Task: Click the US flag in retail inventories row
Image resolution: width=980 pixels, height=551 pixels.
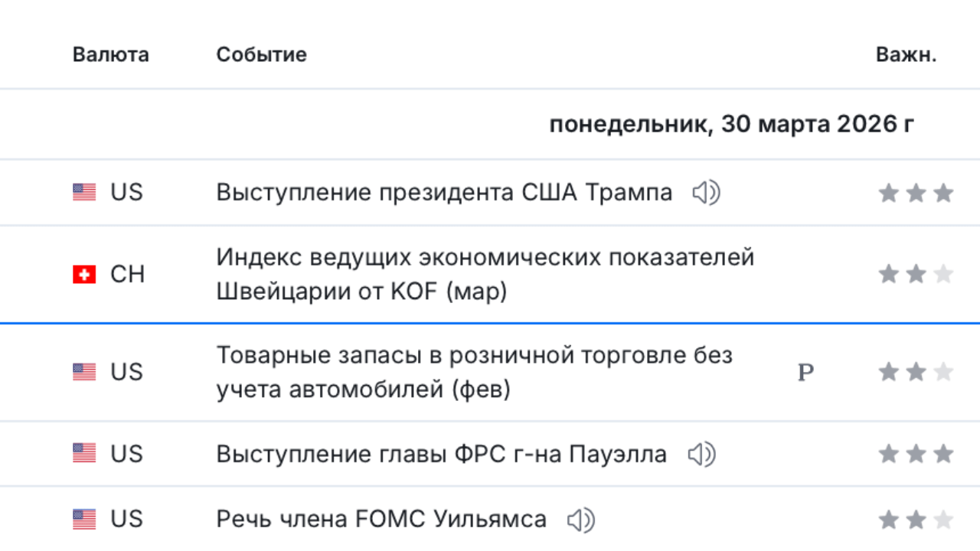Action: pos(84,373)
